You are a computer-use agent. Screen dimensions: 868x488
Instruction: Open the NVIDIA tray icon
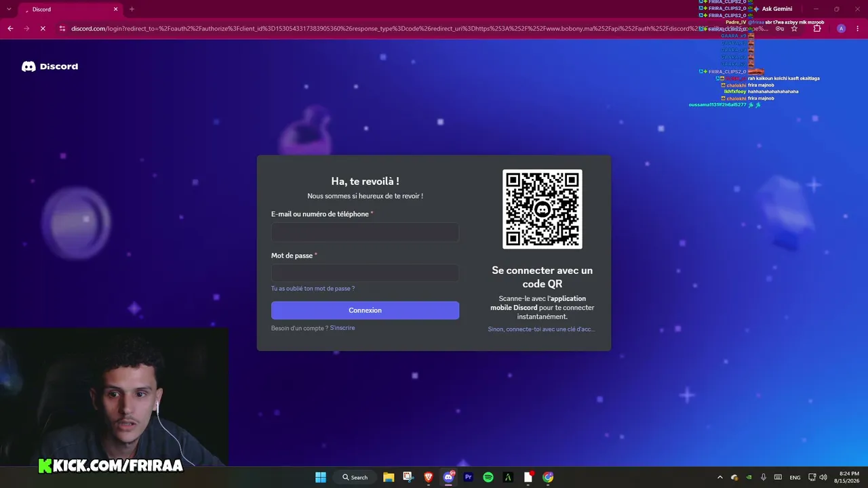click(749, 477)
